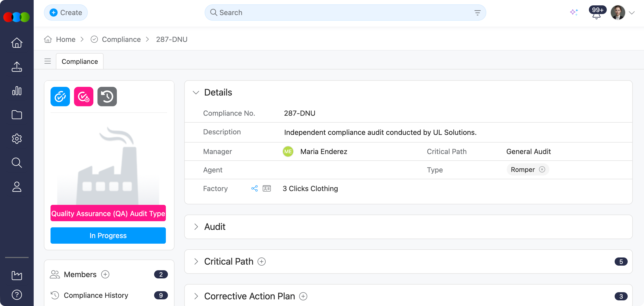Click the Create button
Image resolution: width=644 pixels, height=306 pixels.
pos(66,12)
